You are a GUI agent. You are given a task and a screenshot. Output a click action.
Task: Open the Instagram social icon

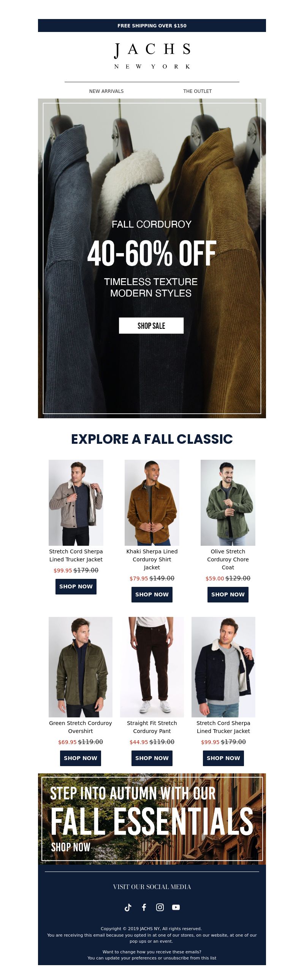[160, 907]
